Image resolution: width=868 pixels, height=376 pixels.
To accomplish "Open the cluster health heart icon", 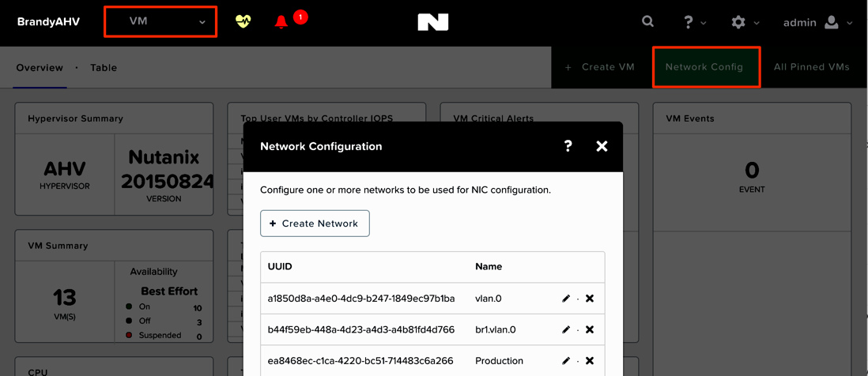I will coord(243,21).
